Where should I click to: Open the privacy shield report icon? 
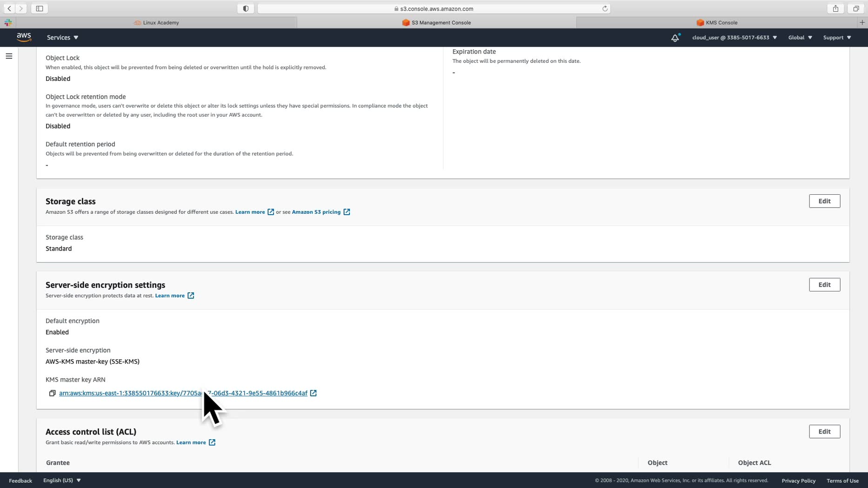[246, 8]
